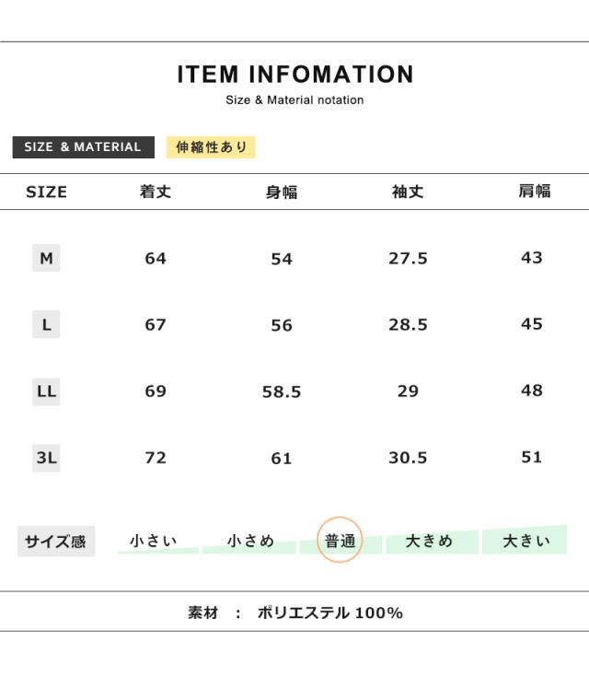Select 小さい on size scale

coord(154,542)
